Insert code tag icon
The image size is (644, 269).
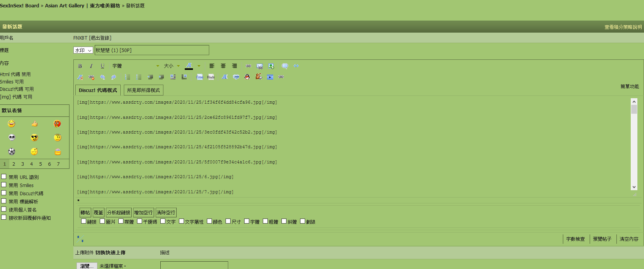(x=296, y=66)
